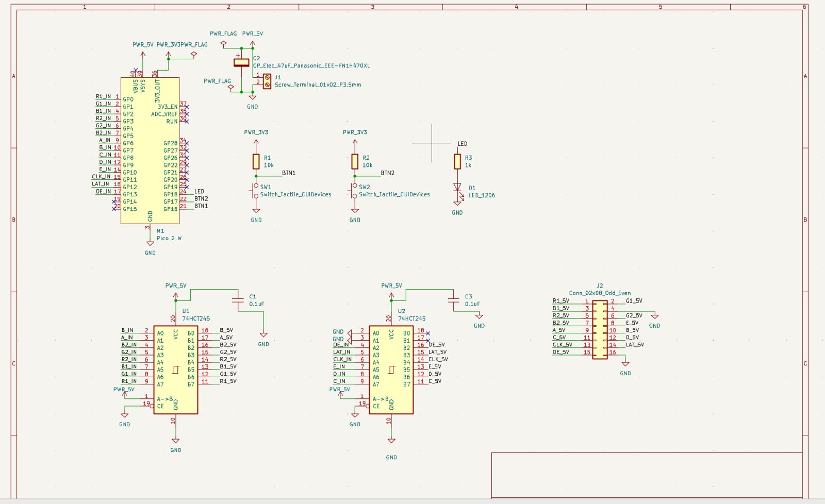Click the 0.1uF value text of C3
The image size is (825, 504).
472,304
